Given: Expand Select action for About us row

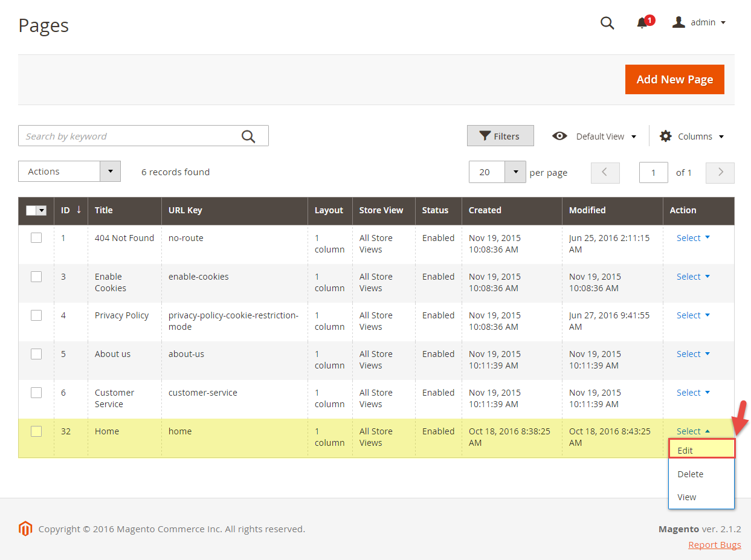Looking at the screenshot, I should pos(693,354).
